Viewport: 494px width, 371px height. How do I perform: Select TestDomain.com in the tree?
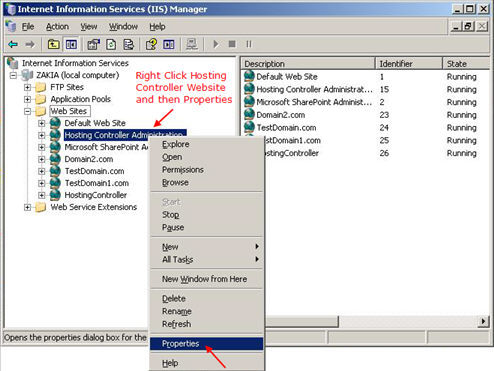tap(94, 171)
